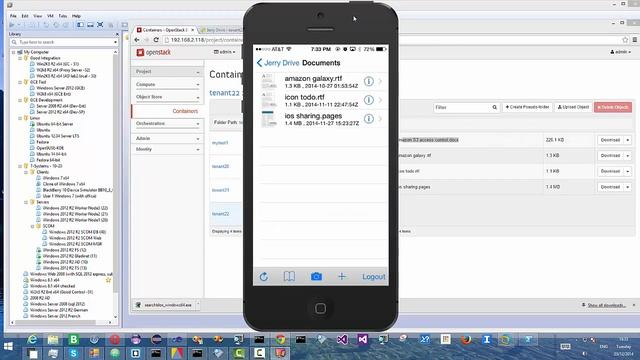Click the browser back arrow
This screenshot has width=640, height=360.
click(x=137, y=40)
